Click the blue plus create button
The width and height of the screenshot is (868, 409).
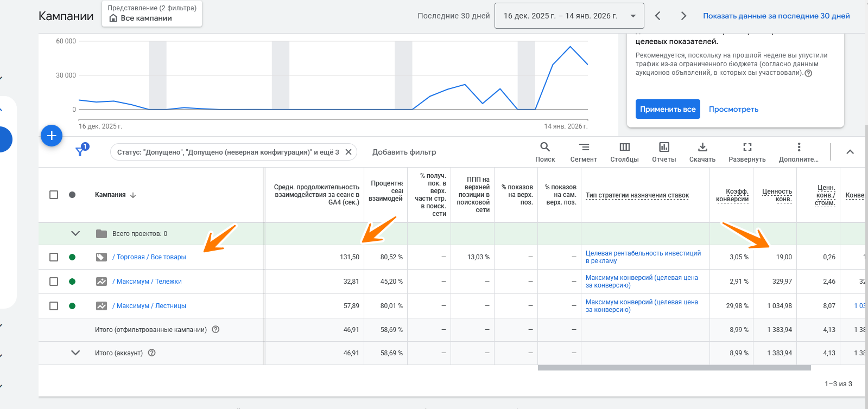[x=52, y=136]
